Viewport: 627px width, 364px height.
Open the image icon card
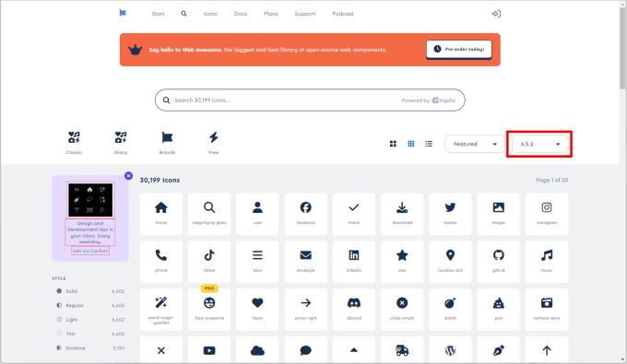(498, 214)
